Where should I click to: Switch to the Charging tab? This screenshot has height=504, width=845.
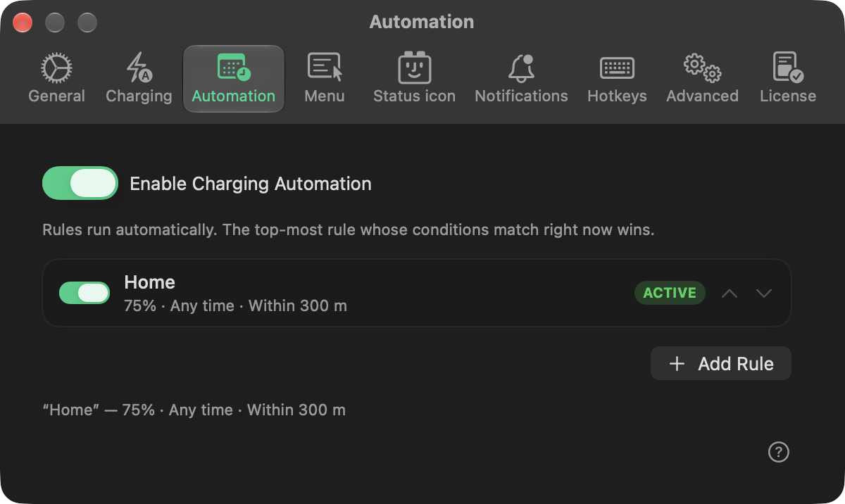[139, 79]
